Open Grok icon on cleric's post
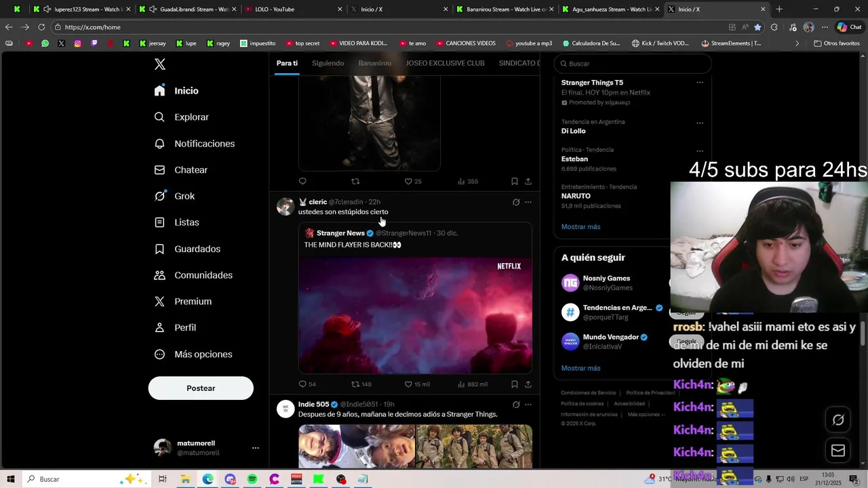 click(516, 202)
